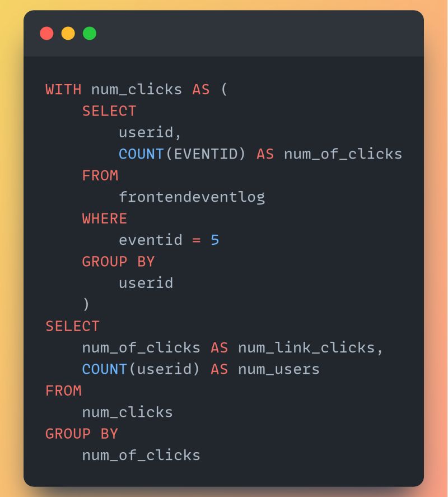Click the EVENTID argument text
This screenshot has height=497, width=448.
(x=206, y=154)
